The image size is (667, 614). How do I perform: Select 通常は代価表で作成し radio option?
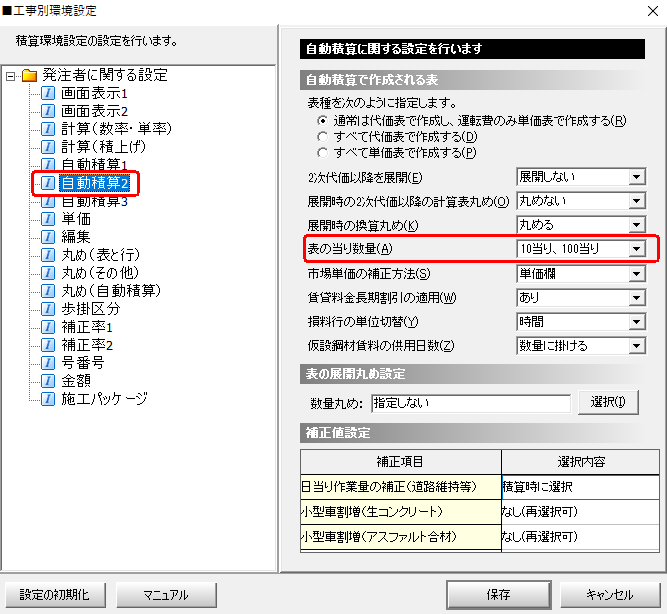click(322, 120)
